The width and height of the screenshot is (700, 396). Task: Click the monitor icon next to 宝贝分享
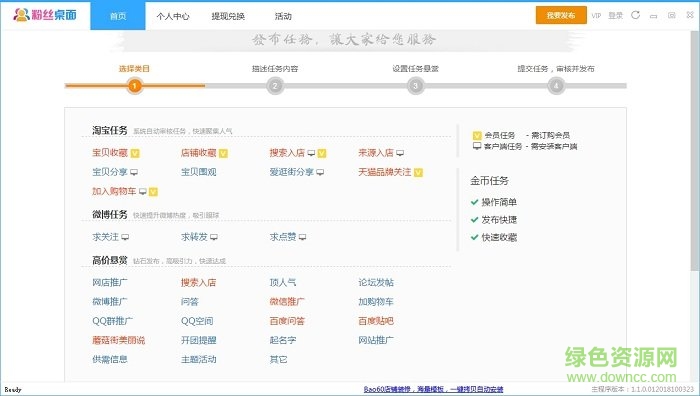pyautogui.click(x=134, y=172)
